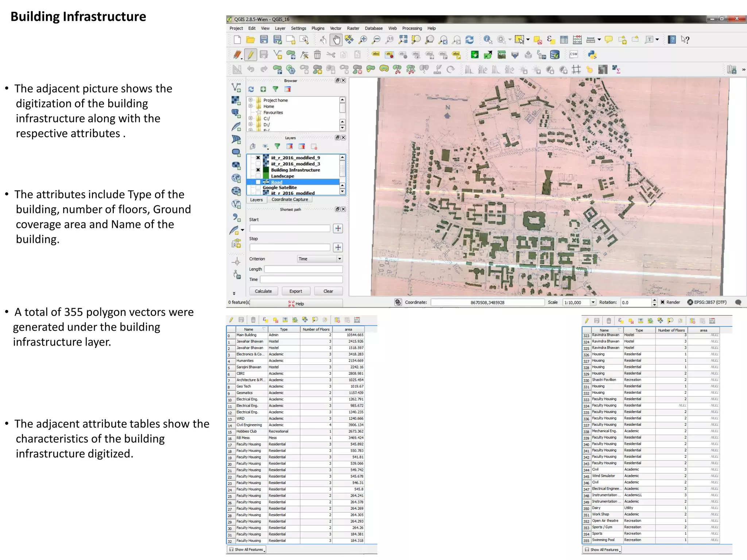
Task: Click the Add Raster Layer sidebar icon
Action: [236, 100]
